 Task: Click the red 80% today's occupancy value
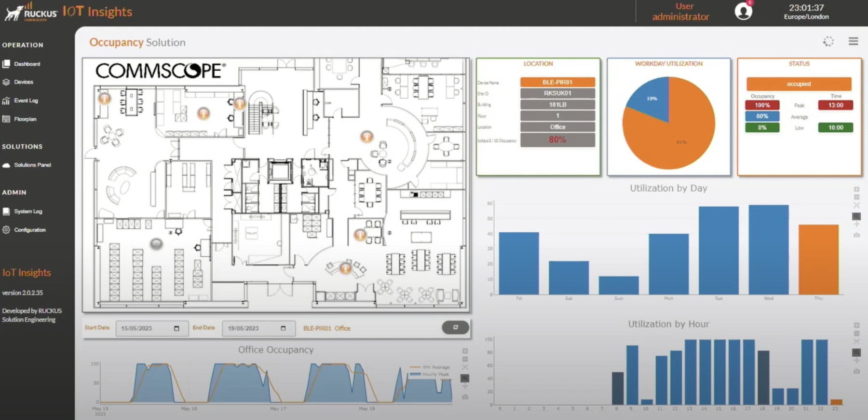(x=557, y=140)
